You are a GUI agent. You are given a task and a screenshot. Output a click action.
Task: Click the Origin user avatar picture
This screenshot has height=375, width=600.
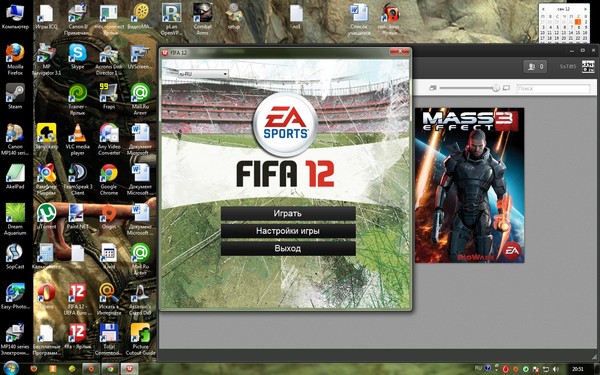click(588, 66)
